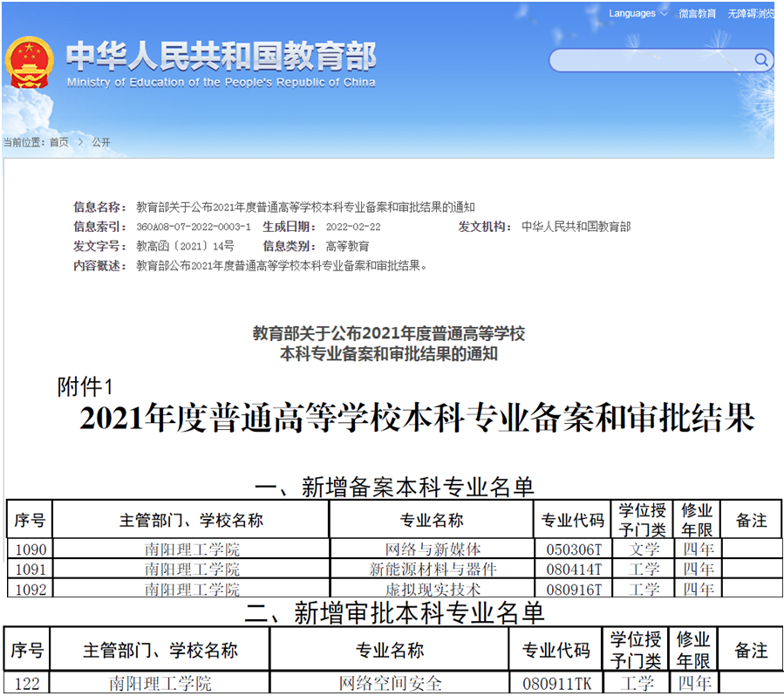Click major name 网络空间安全
The image size is (784, 696).
(x=390, y=683)
